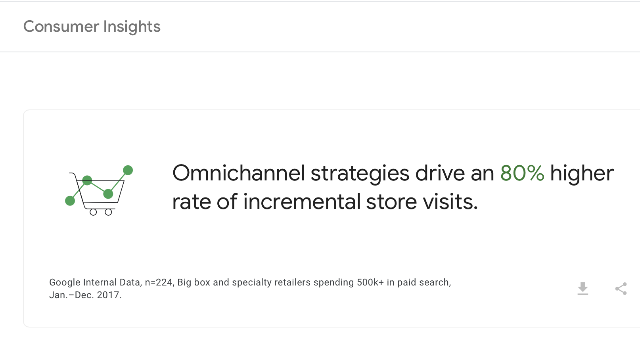The image size is (640, 364).
Task: Click the "n=224" sample size text
Action: point(159,282)
